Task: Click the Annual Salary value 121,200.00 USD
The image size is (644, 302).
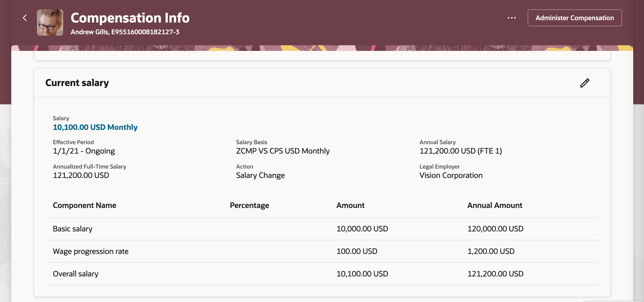Action: (461, 151)
